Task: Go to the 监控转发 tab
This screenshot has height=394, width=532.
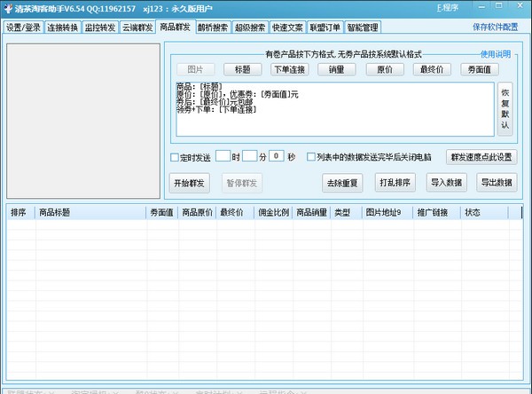Action: click(x=100, y=28)
